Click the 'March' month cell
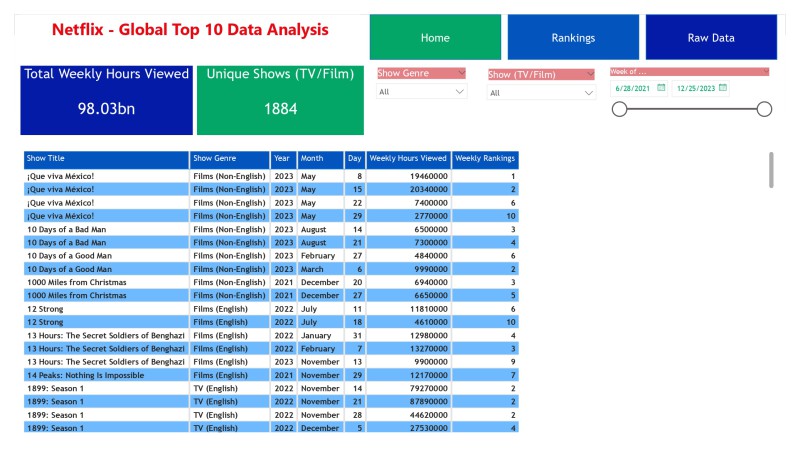This screenshot has height=463, width=800. [x=312, y=269]
